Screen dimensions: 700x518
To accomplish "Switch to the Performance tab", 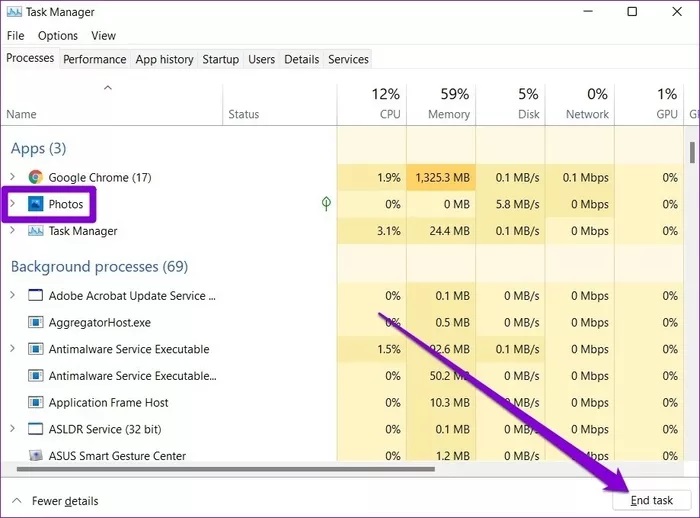I will coord(94,59).
